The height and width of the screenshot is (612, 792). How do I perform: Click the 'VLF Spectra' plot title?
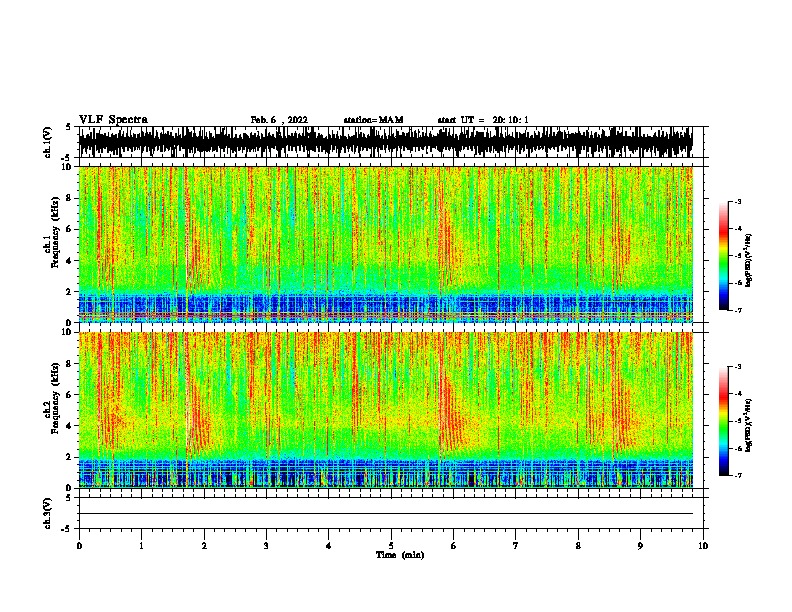click(x=113, y=120)
